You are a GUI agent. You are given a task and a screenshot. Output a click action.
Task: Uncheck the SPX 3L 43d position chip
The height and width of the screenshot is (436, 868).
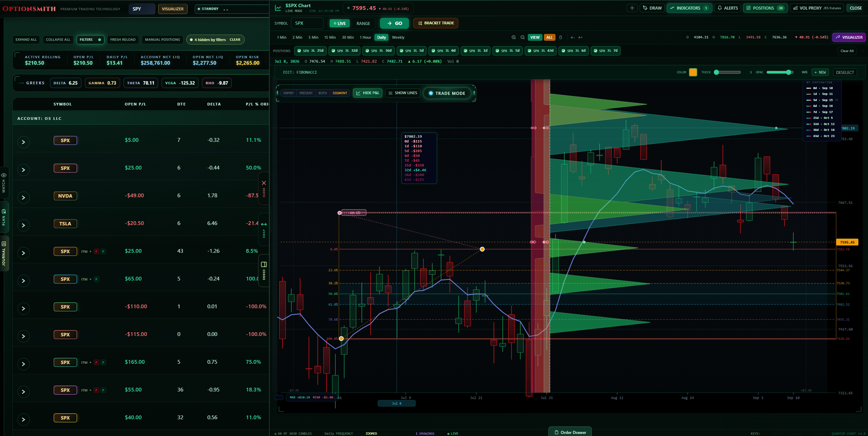pyautogui.click(x=540, y=51)
